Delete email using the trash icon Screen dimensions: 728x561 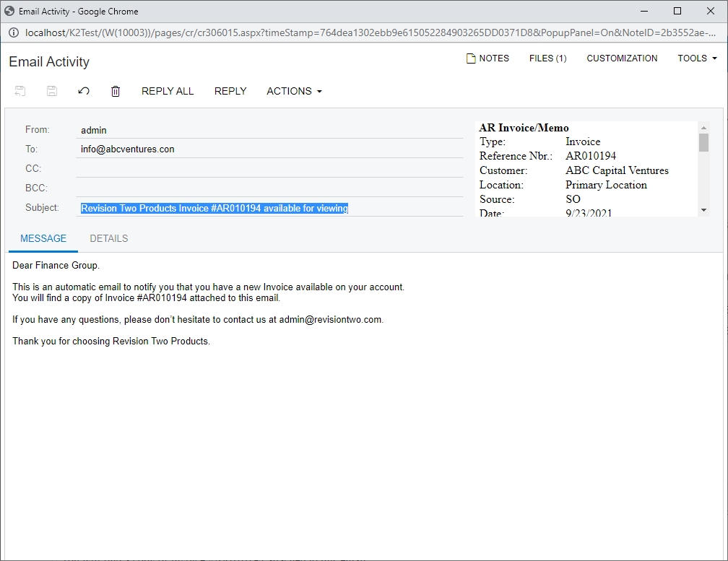point(116,91)
